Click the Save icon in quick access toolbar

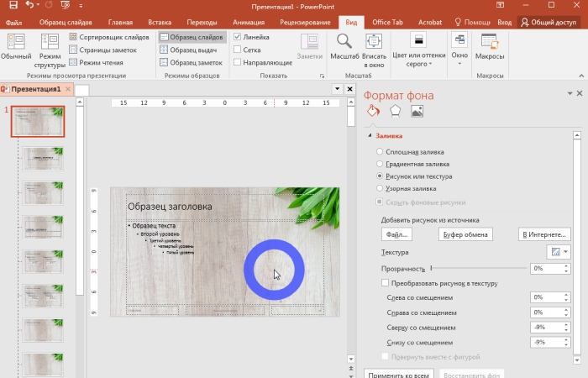point(13,5)
